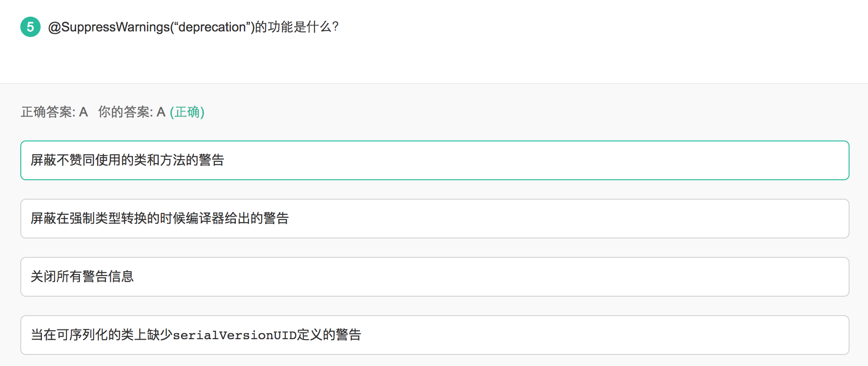This screenshot has height=366, width=868.
Task: Click the 警告 text ending the first option
Action: point(211,160)
